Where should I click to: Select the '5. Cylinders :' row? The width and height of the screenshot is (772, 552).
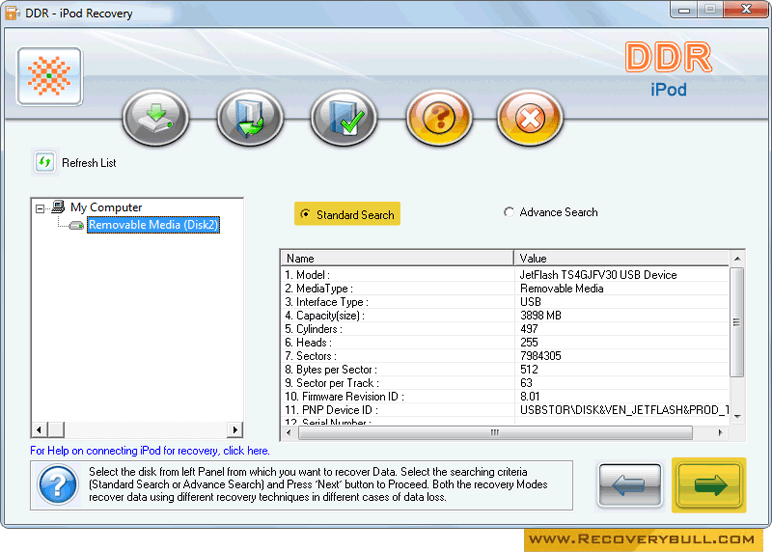click(x=505, y=329)
